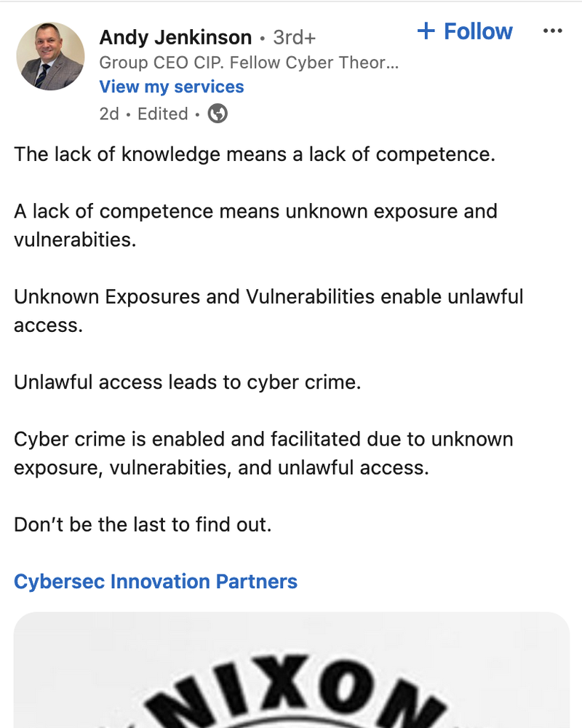
Task: Click 'Don't be the last to find out.'
Action: [x=143, y=525]
